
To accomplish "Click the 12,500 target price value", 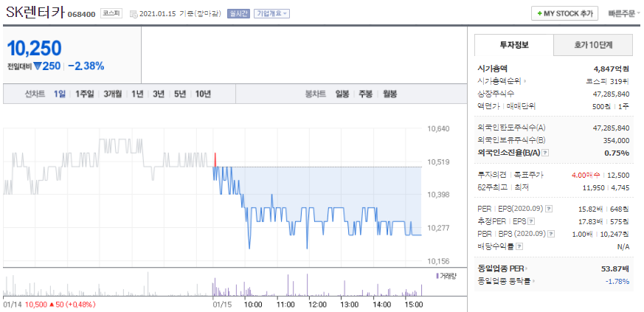I will pyautogui.click(x=617, y=176).
